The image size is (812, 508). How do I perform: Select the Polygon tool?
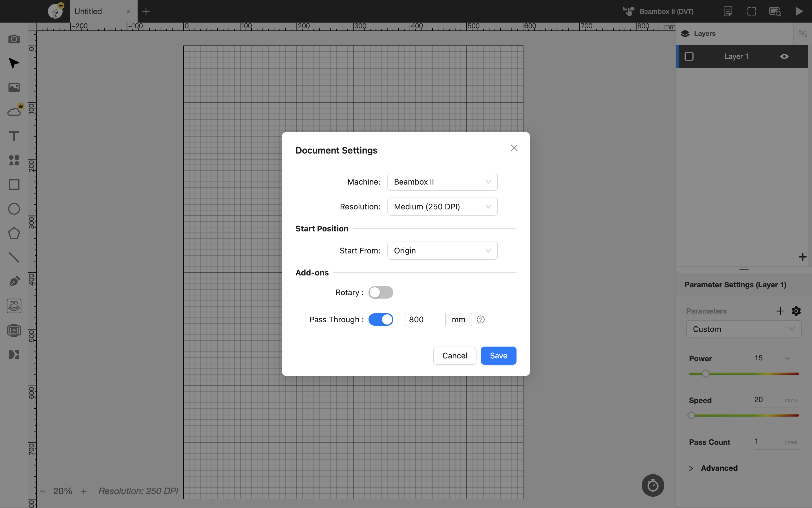click(x=14, y=233)
